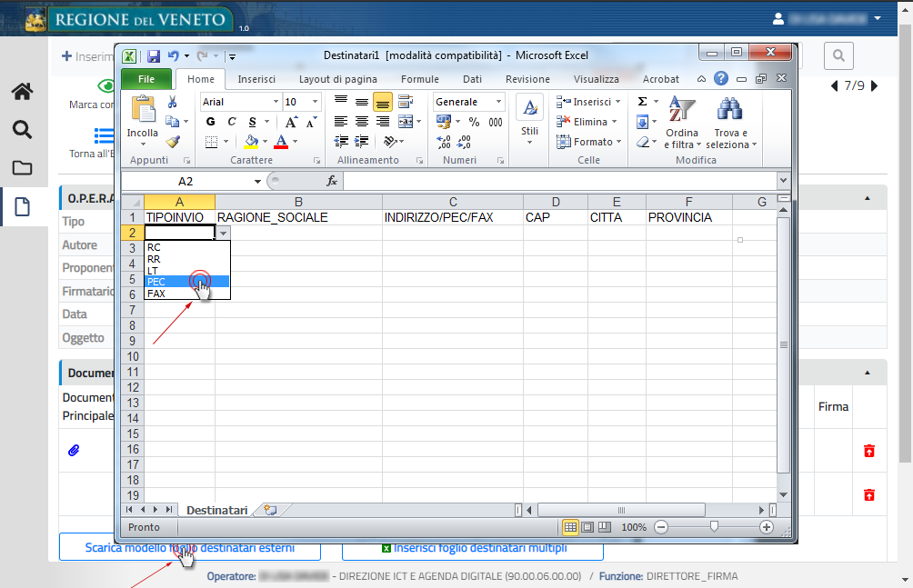Click the Undo arrow in Excel's title bar
The image size is (913, 588).
click(174, 55)
